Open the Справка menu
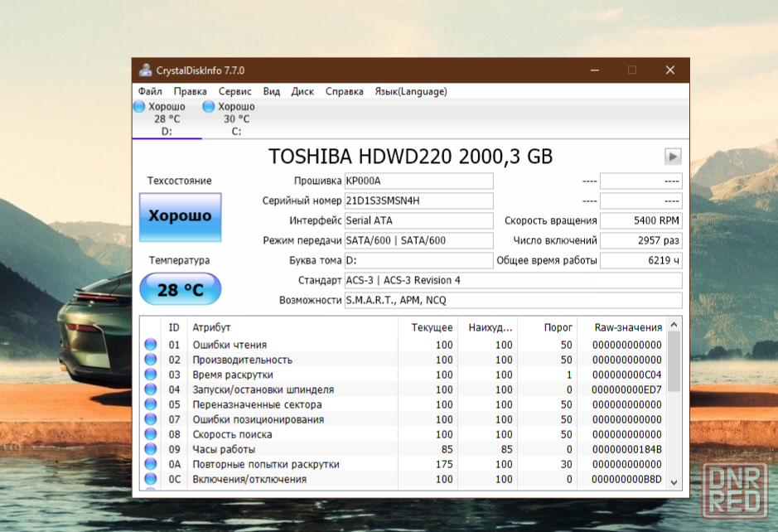 (x=344, y=91)
